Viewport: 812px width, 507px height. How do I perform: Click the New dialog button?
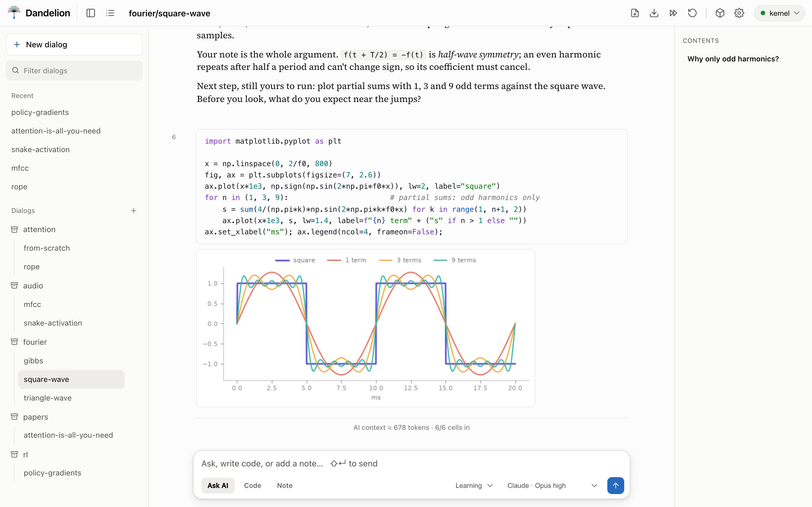74,45
